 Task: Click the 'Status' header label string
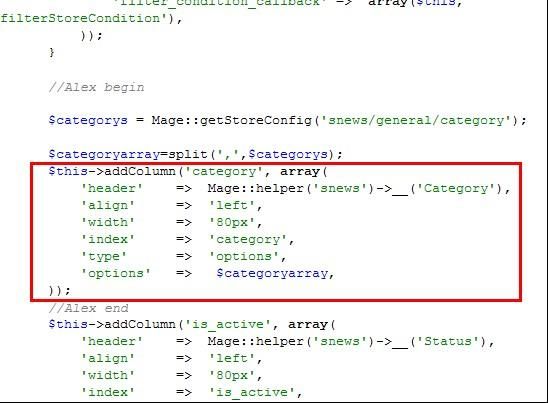[448, 341]
